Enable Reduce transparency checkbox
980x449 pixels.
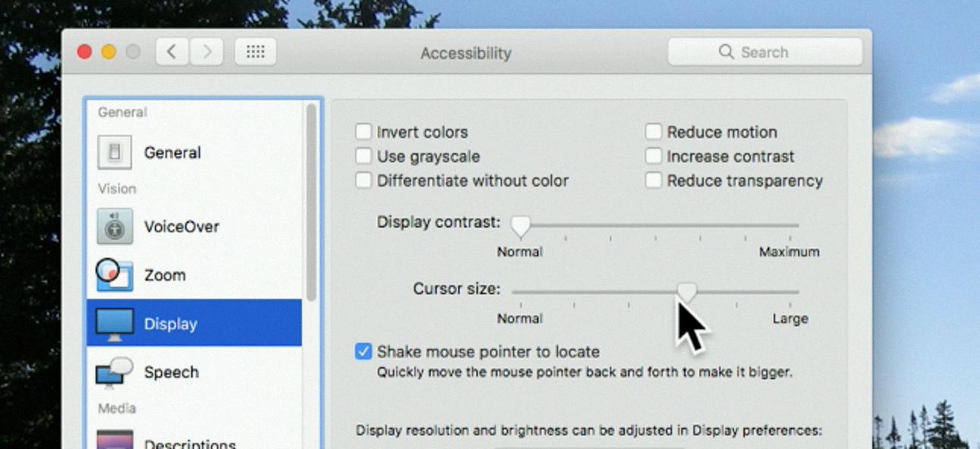pos(653,181)
